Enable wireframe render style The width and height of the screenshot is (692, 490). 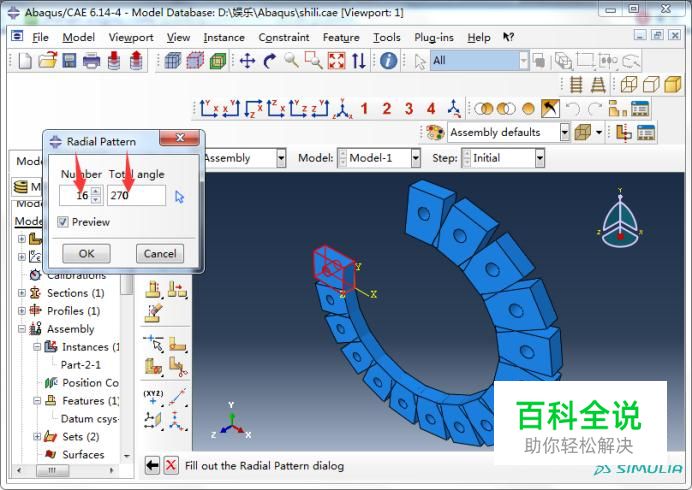click(x=629, y=84)
